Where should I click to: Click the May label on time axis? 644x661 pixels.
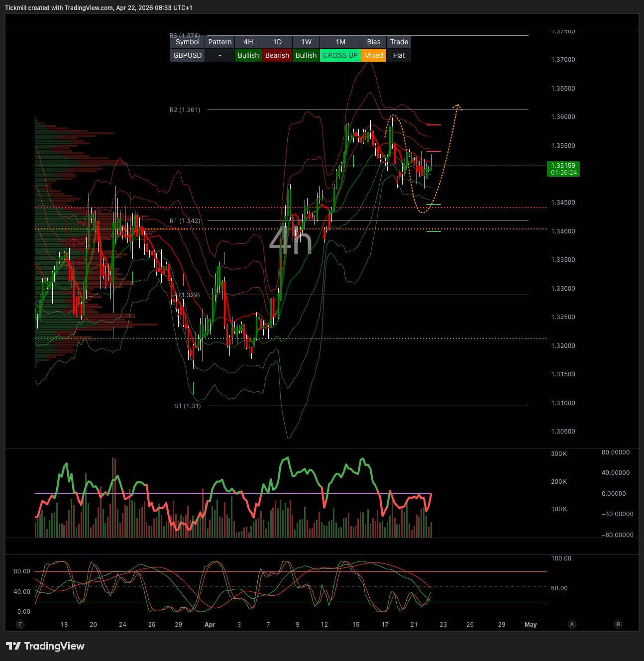(531, 625)
